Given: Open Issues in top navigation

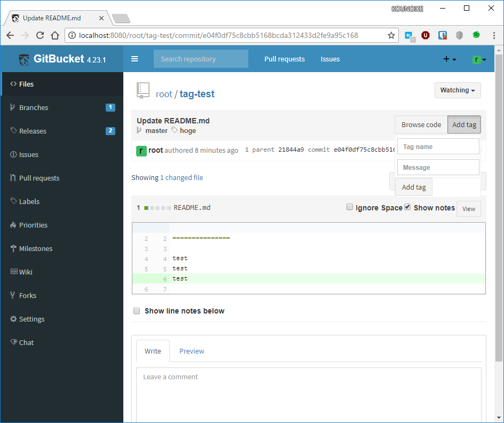Looking at the screenshot, I should click(x=330, y=59).
